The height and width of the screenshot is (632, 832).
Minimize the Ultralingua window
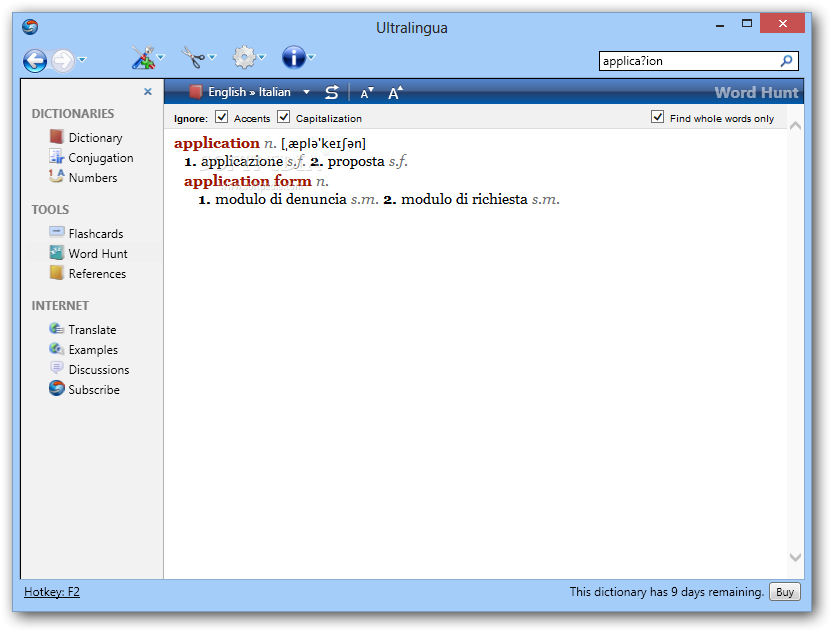click(x=720, y=25)
